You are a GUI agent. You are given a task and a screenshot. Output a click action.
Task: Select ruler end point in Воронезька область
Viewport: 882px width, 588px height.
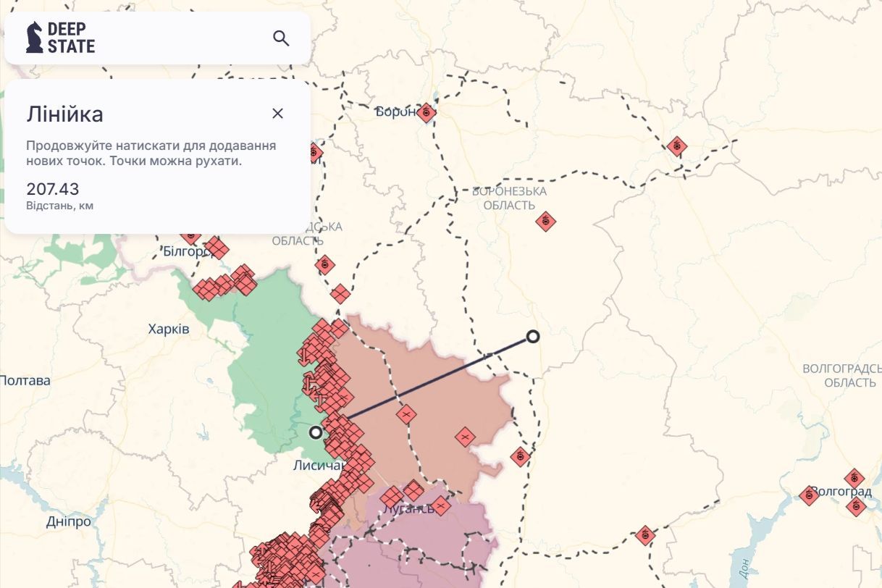[533, 336]
